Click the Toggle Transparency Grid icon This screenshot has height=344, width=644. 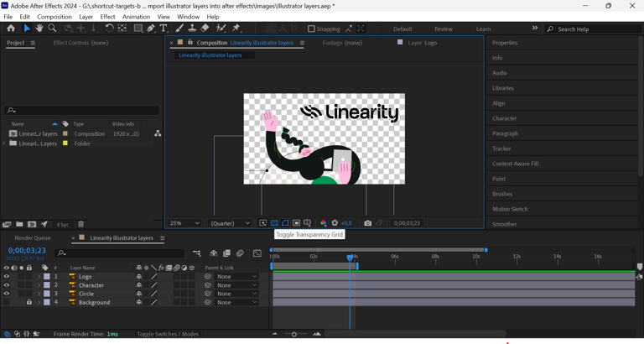pos(274,222)
